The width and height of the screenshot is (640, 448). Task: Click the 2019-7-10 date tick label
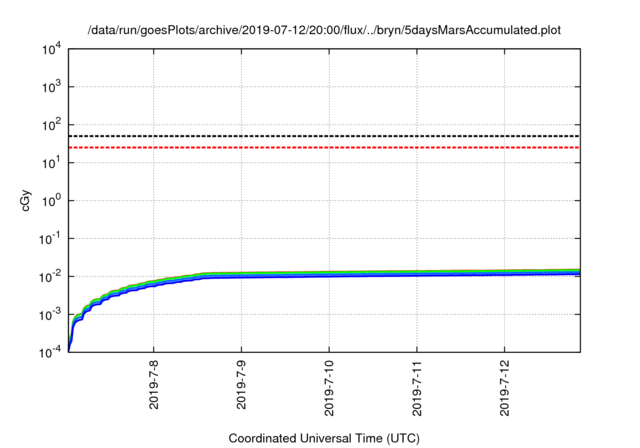point(329,388)
